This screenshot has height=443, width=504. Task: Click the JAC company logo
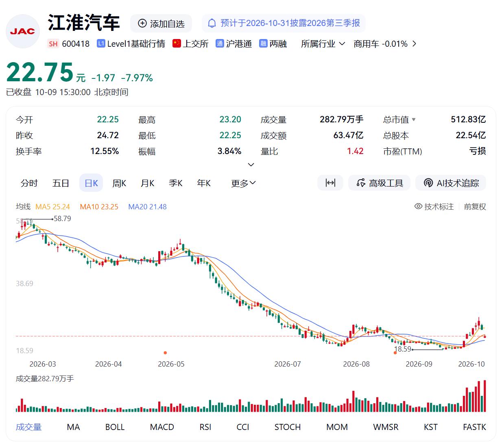click(23, 31)
